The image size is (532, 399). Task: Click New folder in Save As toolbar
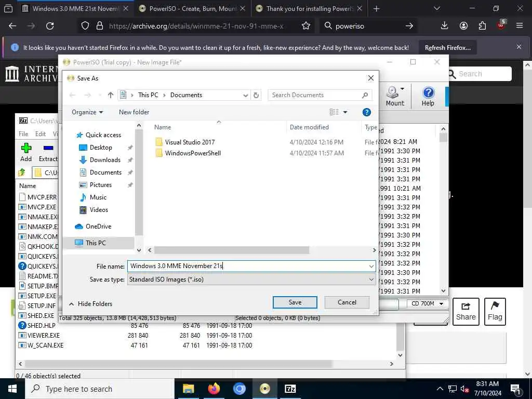134,112
